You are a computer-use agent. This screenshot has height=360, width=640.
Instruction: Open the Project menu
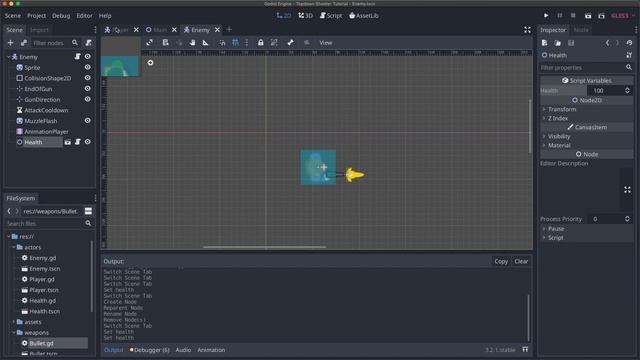36,16
